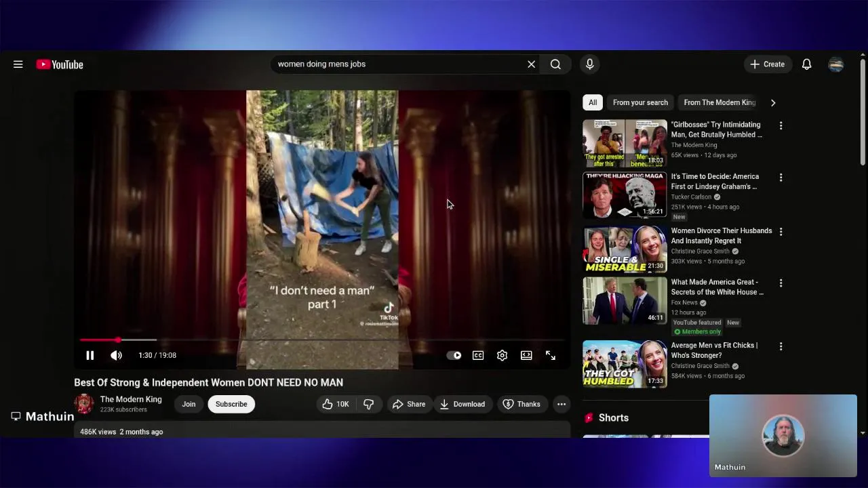
Task: Click the Mathuin webcam overlay
Action: pyautogui.click(x=783, y=435)
